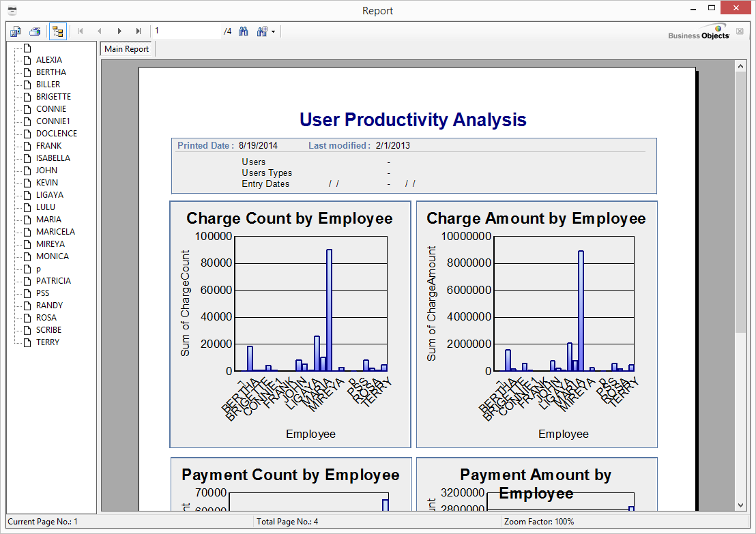Toggle the group tree panel
The image size is (756, 534).
(58, 31)
